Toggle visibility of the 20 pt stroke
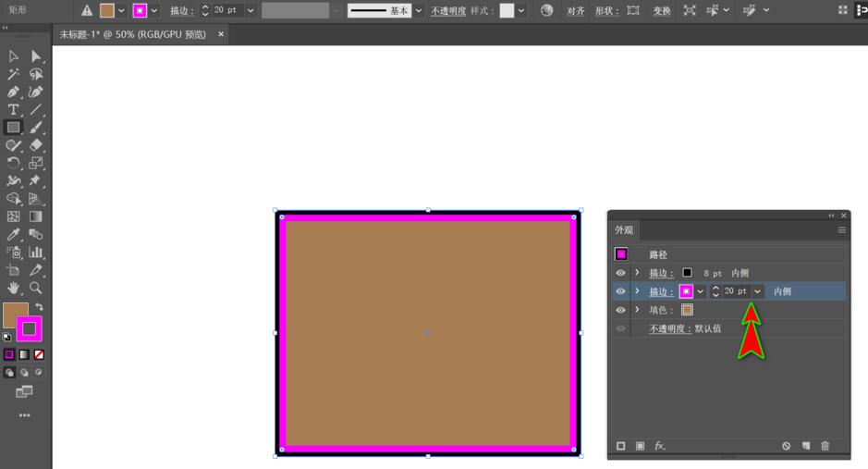 620,291
